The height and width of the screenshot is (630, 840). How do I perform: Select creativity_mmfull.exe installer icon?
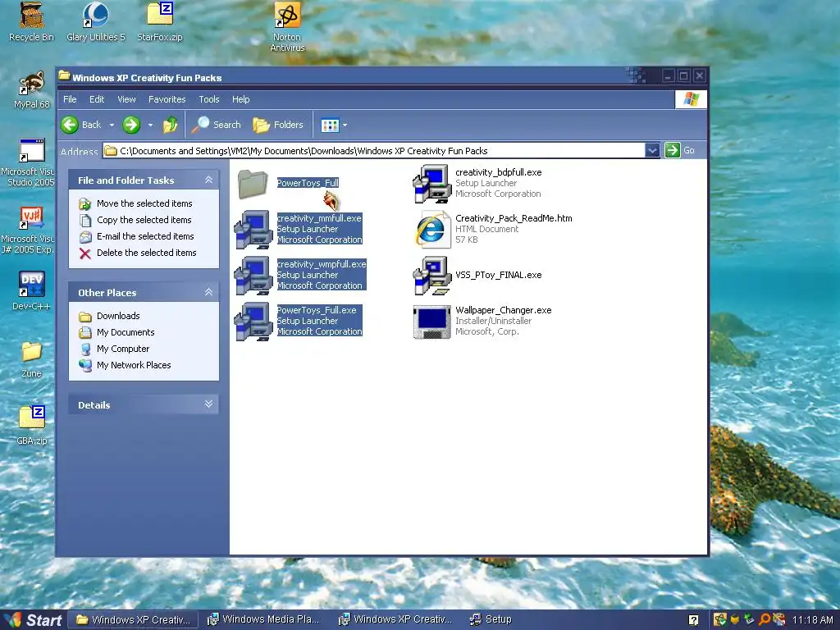coord(253,230)
